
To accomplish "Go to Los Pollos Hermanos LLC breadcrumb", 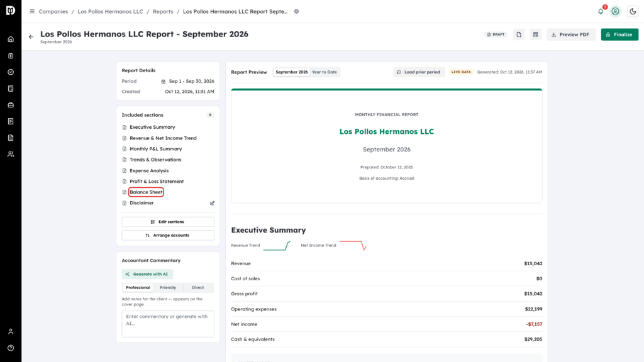I will (110, 11).
